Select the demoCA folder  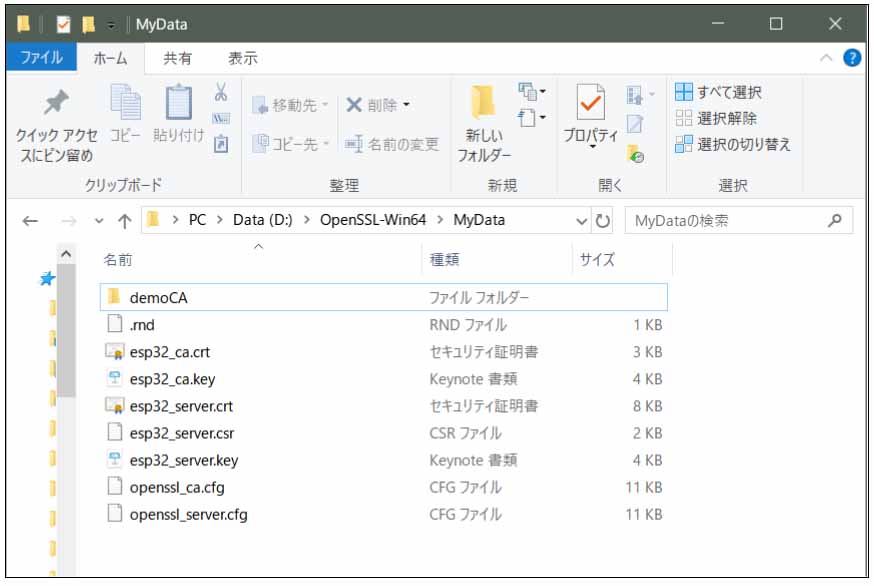(383, 297)
